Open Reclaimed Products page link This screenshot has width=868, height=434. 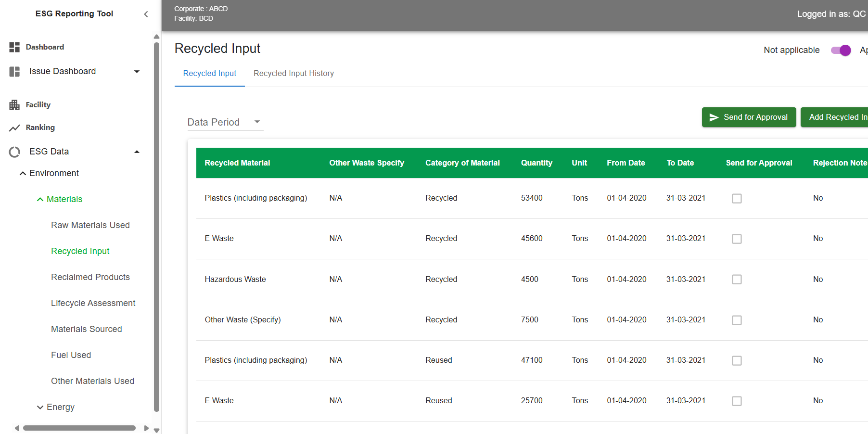pos(90,277)
